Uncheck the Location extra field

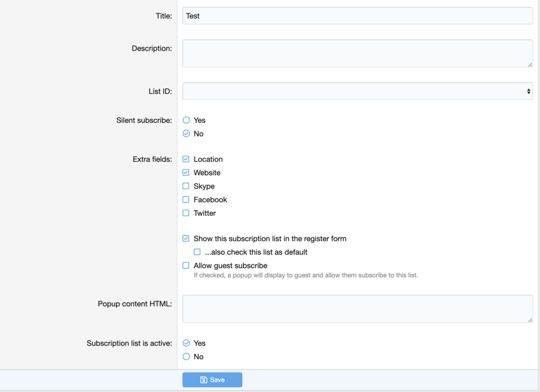(186, 159)
